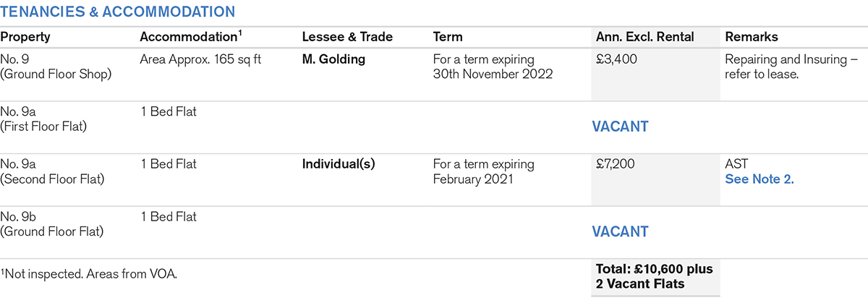Click the 'TENANCIES & ACCOMMODATION' heading
The height and width of the screenshot is (303, 868).
pyautogui.click(x=117, y=12)
